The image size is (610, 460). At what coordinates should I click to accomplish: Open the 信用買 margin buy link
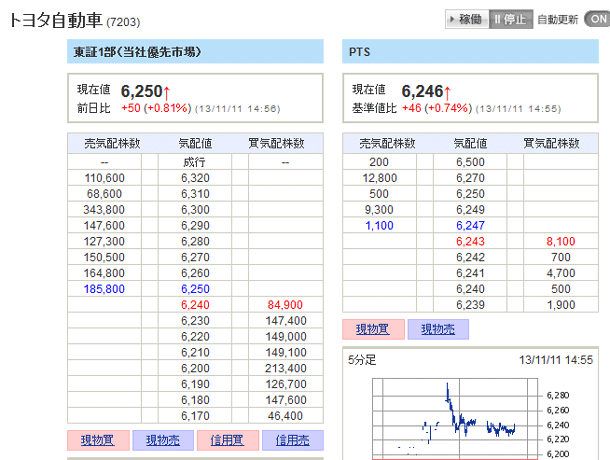pyautogui.click(x=228, y=440)
